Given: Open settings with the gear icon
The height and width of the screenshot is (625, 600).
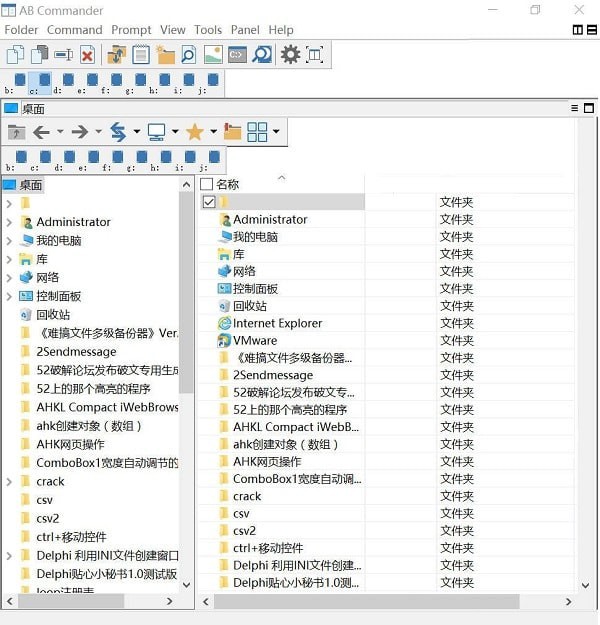Looking at the screenshot, I should (290, 55).
